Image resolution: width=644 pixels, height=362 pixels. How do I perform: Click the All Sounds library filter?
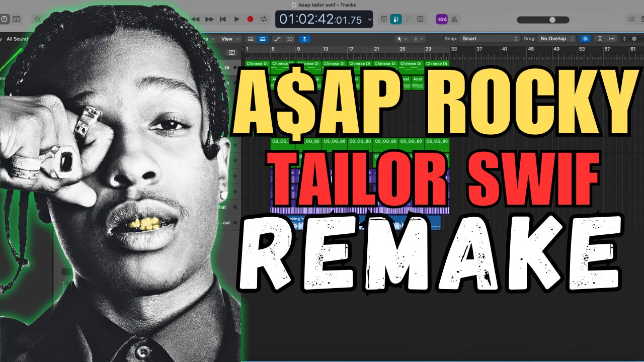click(x=17, y=39)
